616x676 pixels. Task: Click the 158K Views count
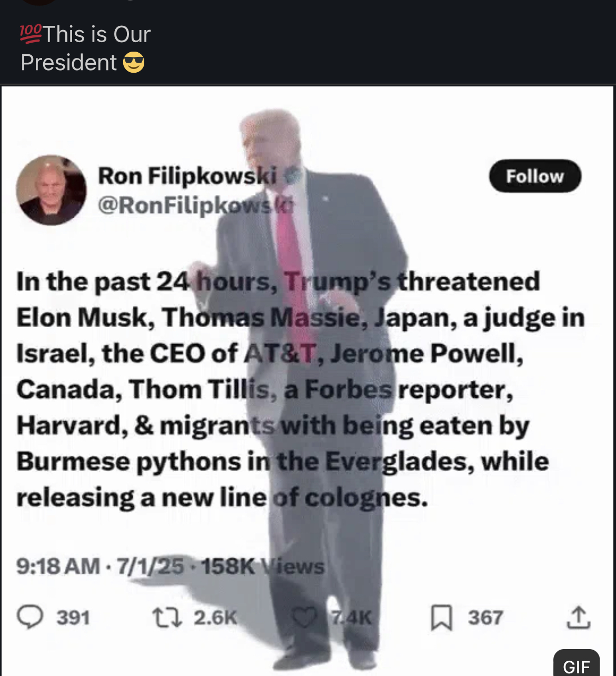263,566
